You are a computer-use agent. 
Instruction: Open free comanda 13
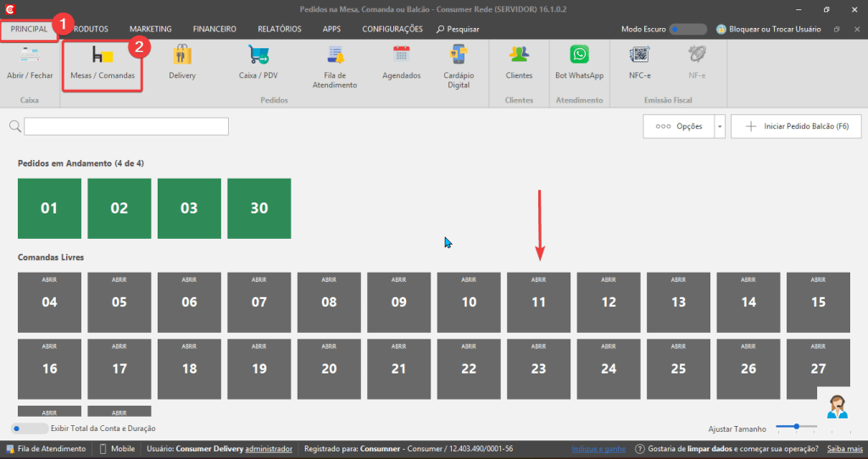(x=678, y=302)
